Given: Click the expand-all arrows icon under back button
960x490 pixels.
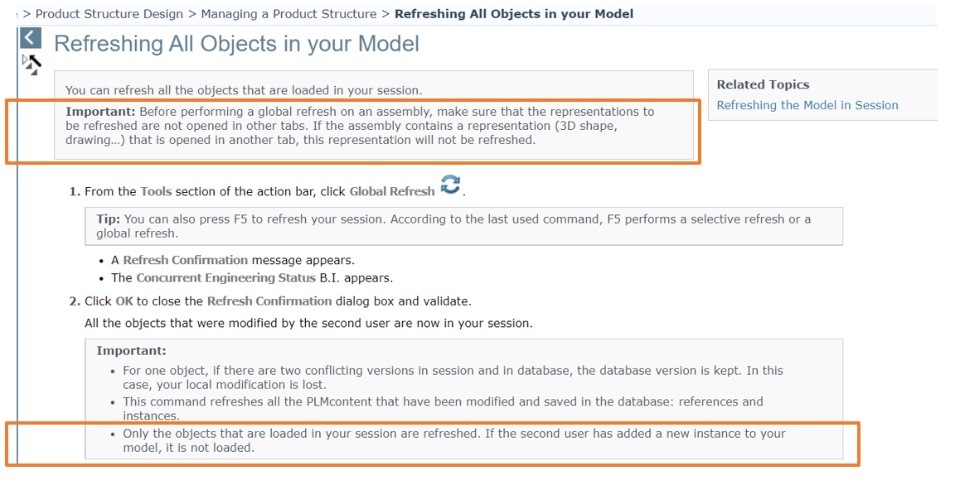Looking at the screenshot, I should tap(32, 65).
